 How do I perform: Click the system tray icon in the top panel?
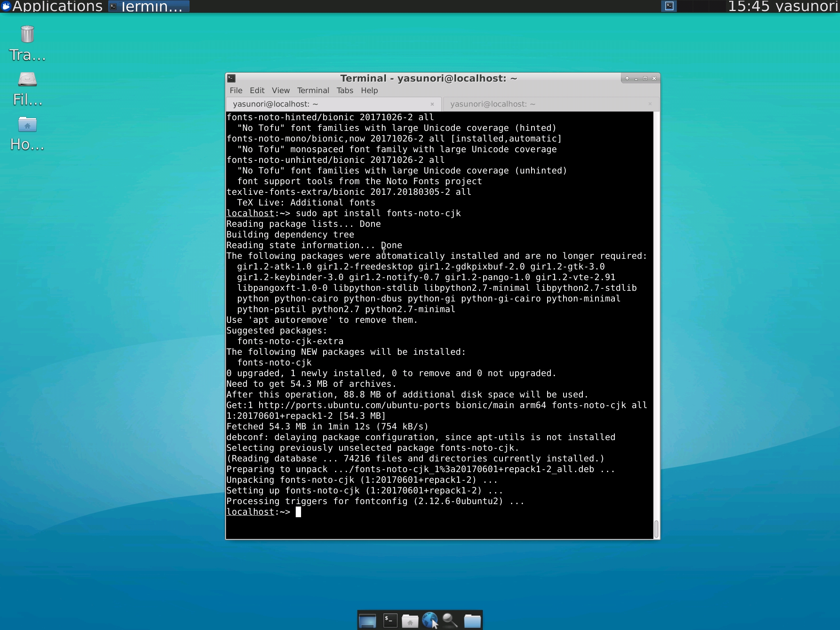coord(669,6)
